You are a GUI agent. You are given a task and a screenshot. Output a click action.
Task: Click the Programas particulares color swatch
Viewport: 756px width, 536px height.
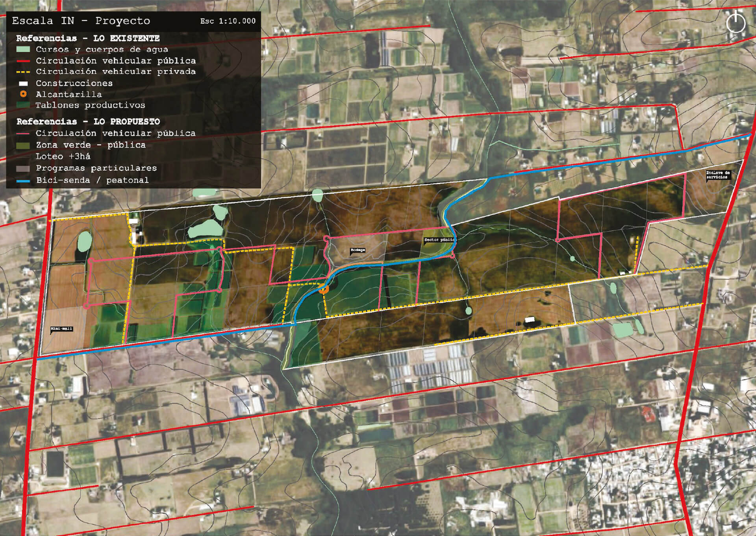[x=23, y=169]
